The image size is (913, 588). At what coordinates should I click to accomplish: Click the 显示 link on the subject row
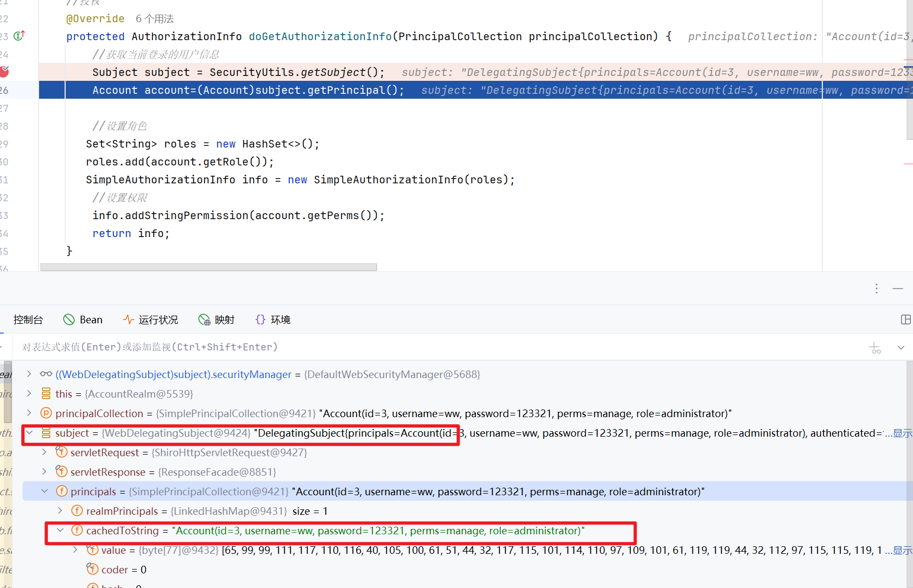[x=902, y=433]
